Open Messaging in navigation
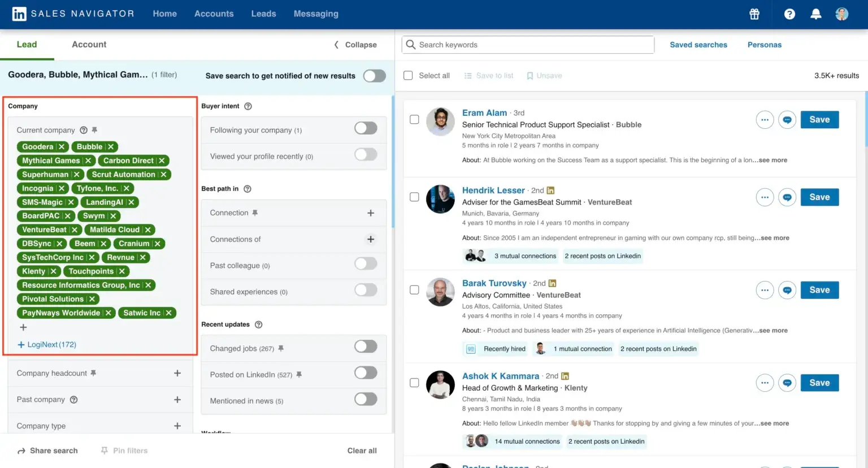 [x=316, y=14]
